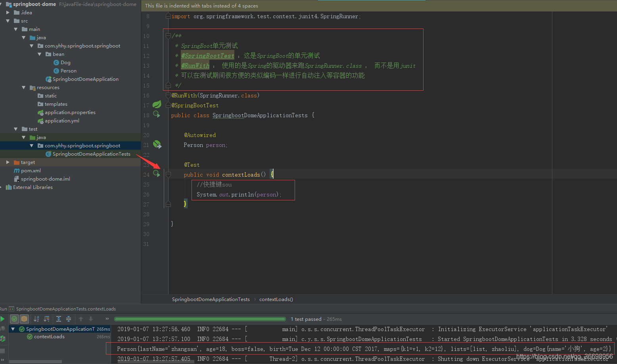The width and height of the screenshot is (617, 364).
Task: Click the test progress bar
Action: (200, 319)
